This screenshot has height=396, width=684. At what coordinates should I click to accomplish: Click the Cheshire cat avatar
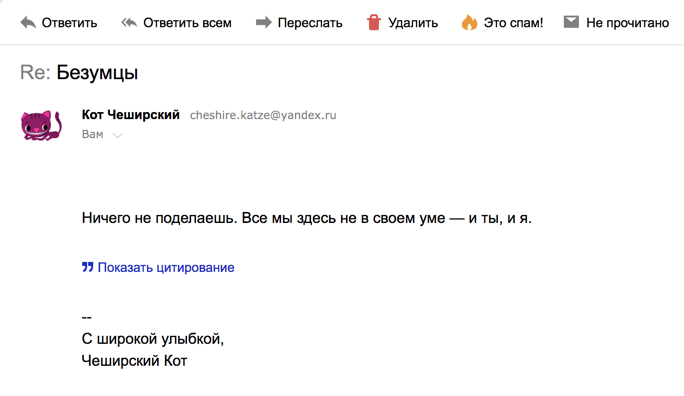(x=41, y=125)
